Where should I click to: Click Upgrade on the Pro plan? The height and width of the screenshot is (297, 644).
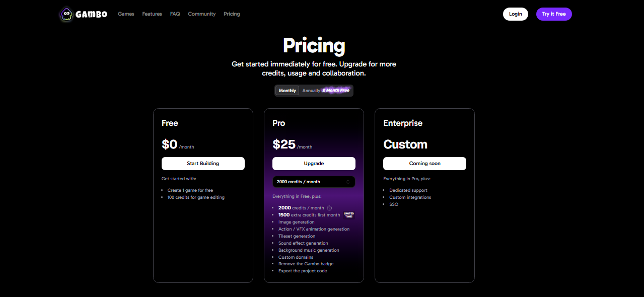click(x=314, y=164)
